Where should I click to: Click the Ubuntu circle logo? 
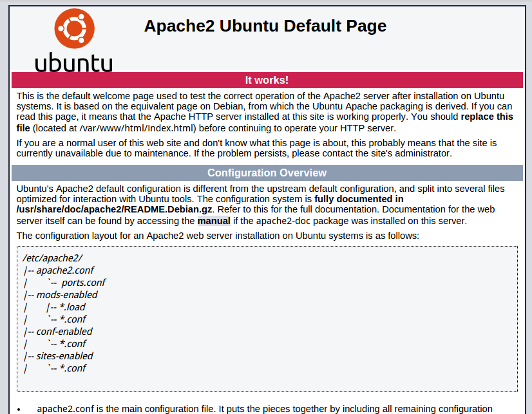click(x=74, y=28)
